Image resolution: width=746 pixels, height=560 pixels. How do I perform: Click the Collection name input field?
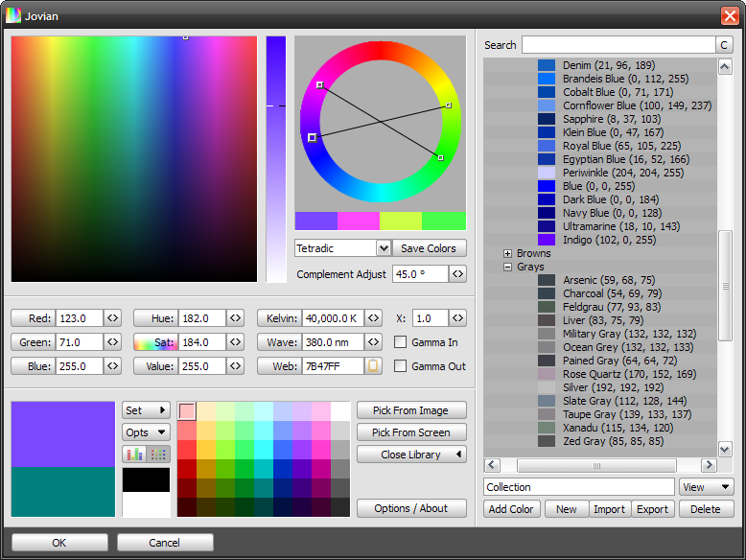[579, 487]
